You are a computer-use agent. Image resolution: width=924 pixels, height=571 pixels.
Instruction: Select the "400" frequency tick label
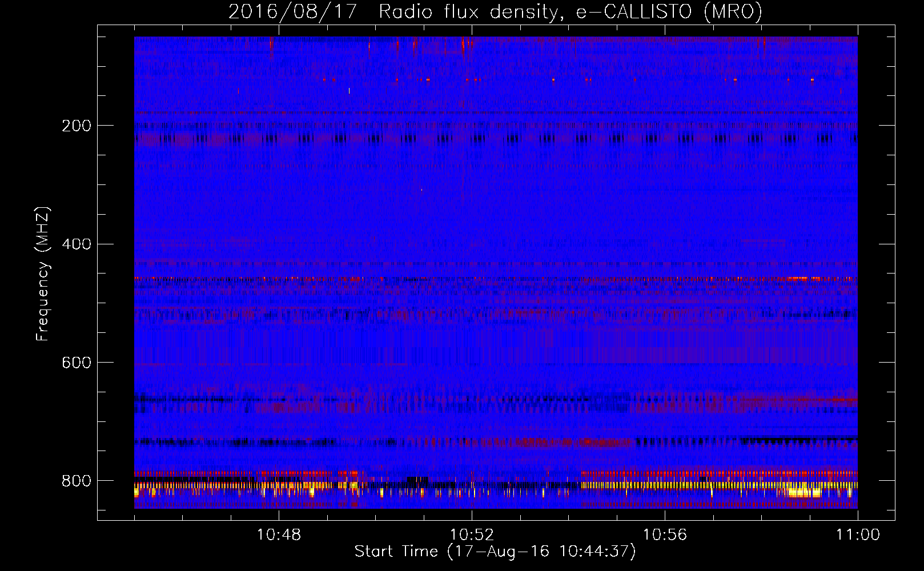[x=77, y=244]
